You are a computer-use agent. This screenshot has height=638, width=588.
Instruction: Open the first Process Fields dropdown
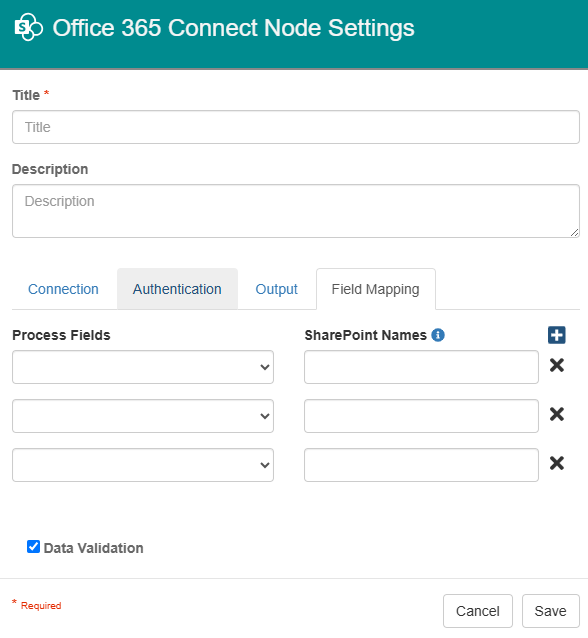click(x=143, y=367)
